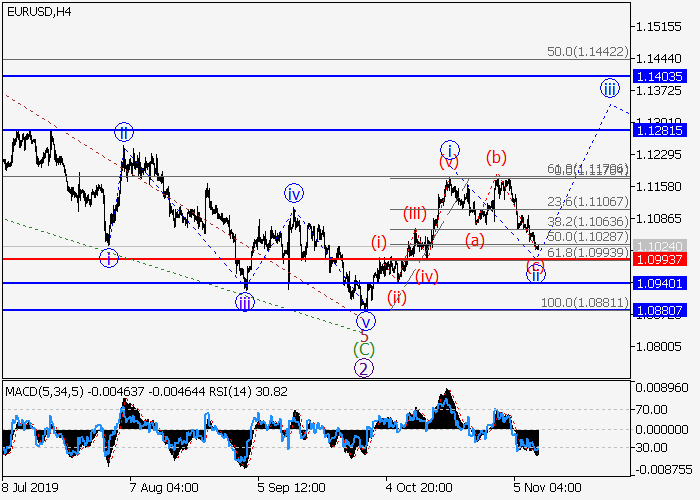Click the circled blue wave v label

366,321
